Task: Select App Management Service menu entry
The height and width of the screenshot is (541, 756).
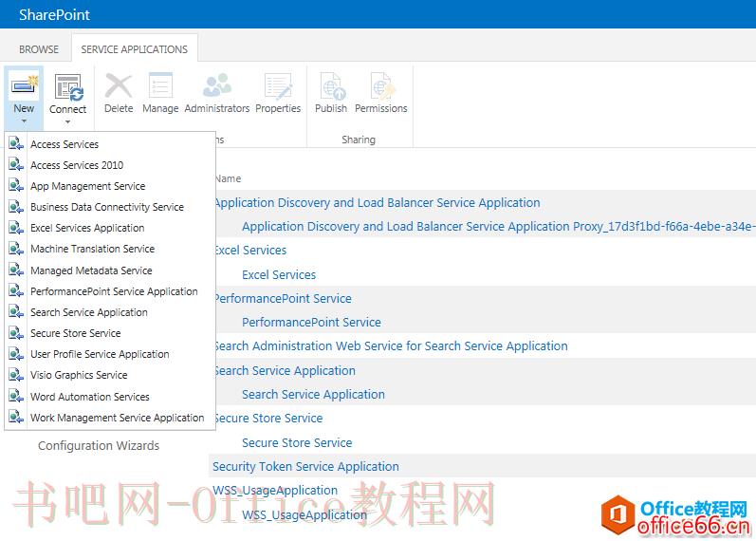Action: 88,186
